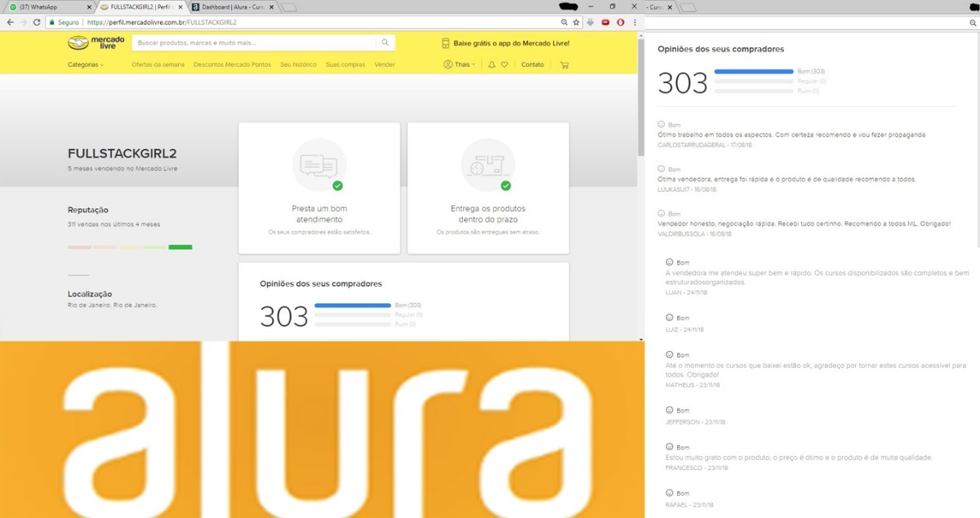Open Contato link
The width and height of the screenshot is (980, 518).
532,65
